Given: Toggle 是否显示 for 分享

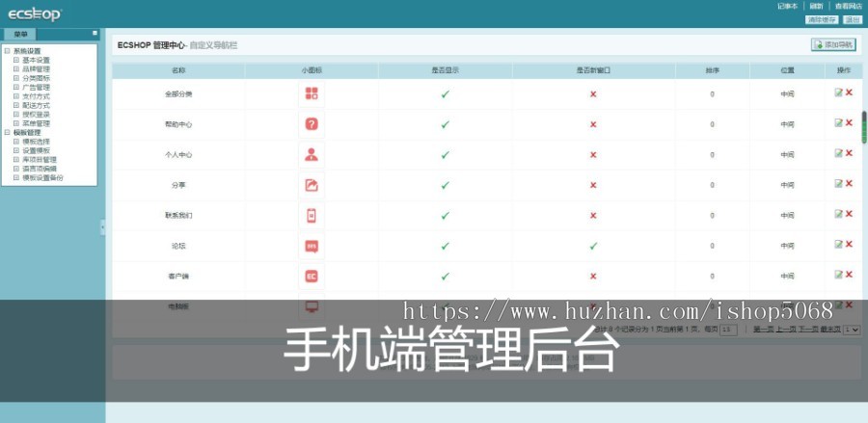Looking at the screenshot, I should (445, 185).
